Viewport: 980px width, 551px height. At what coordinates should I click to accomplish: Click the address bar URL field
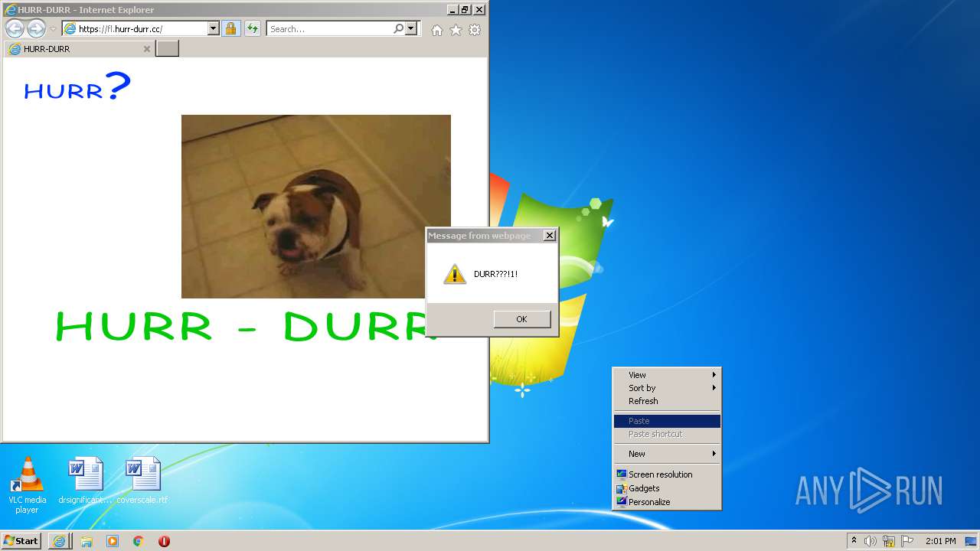coord(136,29)
